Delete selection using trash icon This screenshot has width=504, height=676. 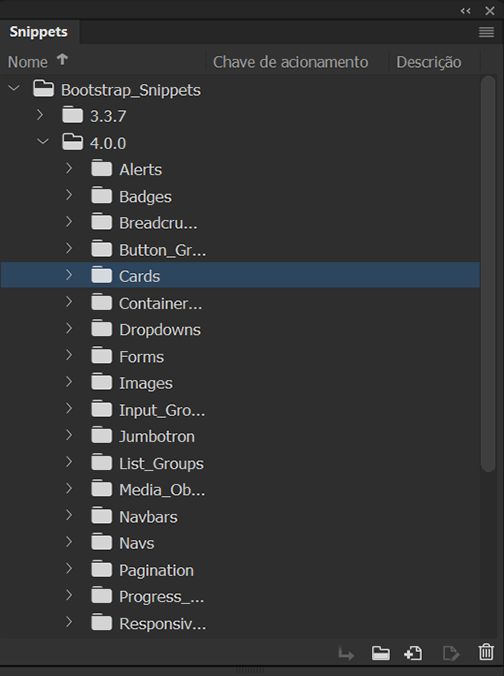pos(486,652)
